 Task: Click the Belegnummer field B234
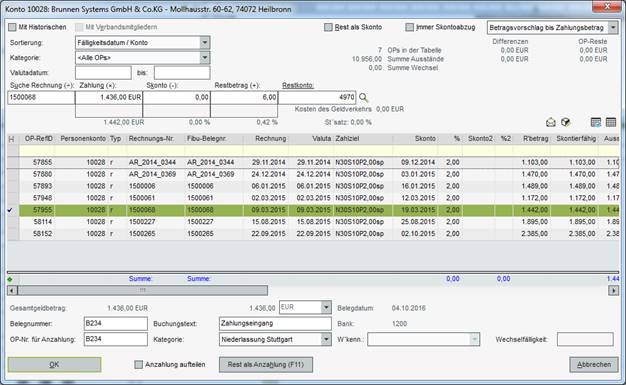pos(116,324)
